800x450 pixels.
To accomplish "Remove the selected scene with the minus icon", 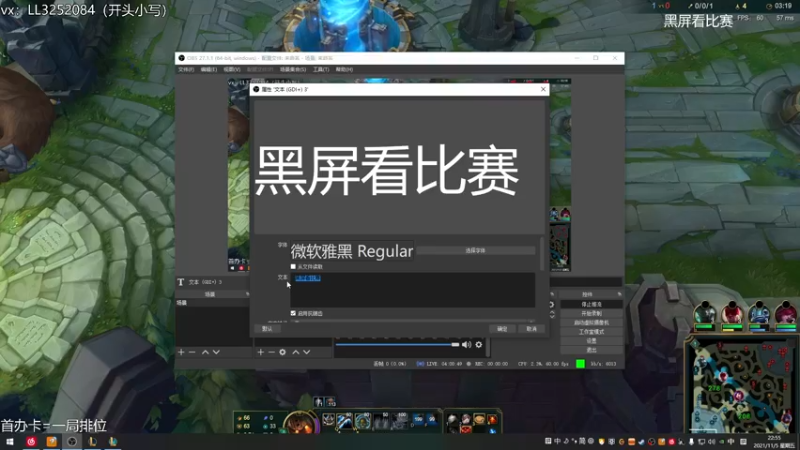I will coord(192,352).
